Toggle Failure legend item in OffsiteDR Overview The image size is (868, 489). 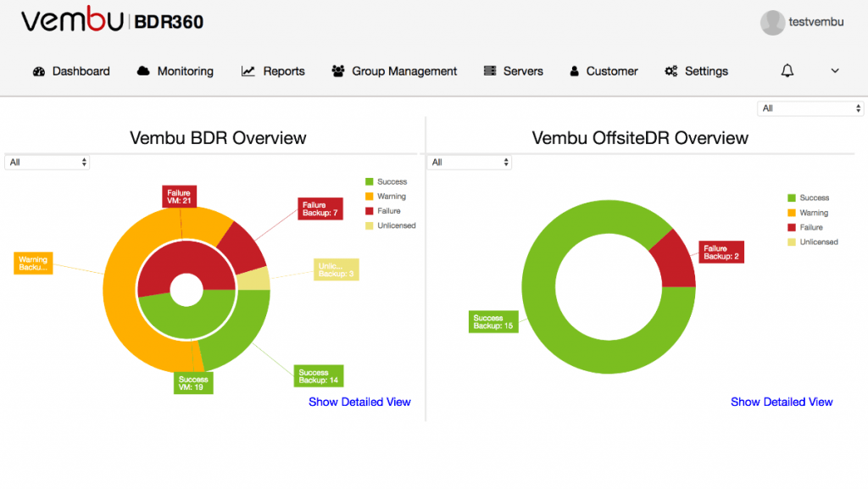pos(811,227)
